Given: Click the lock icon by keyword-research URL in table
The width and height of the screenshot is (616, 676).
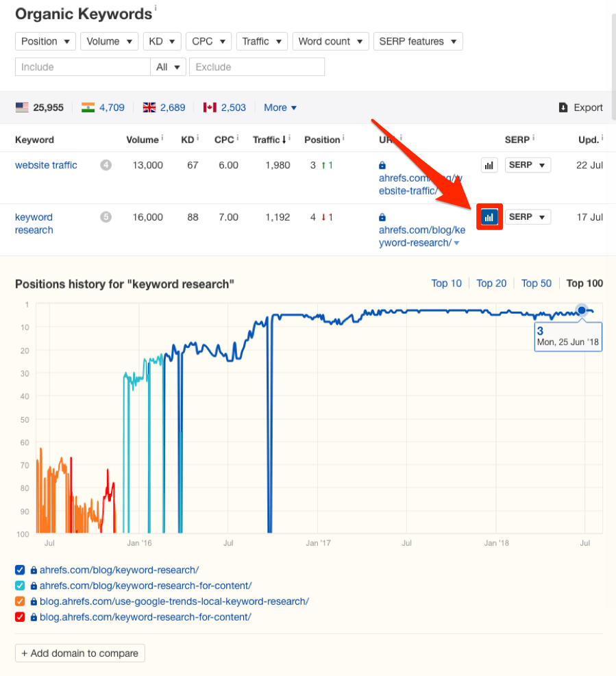Looking at the screenshot, I should 382,217.
